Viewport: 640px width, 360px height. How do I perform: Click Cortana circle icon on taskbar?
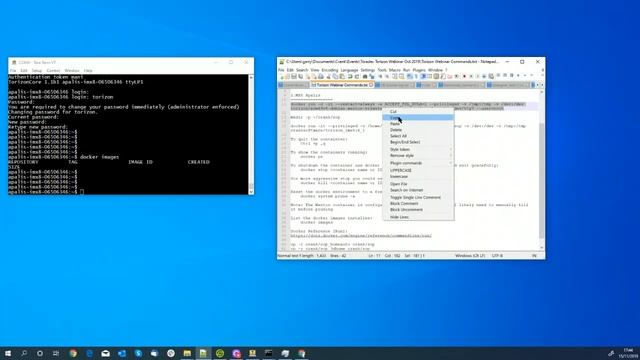(40, 353)
